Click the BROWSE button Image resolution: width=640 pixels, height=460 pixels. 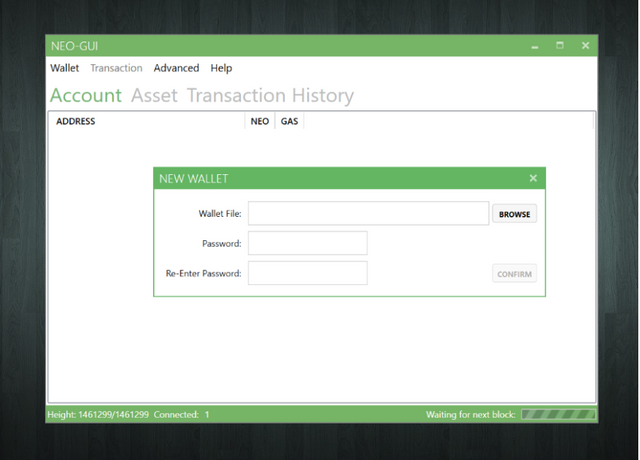514,214
